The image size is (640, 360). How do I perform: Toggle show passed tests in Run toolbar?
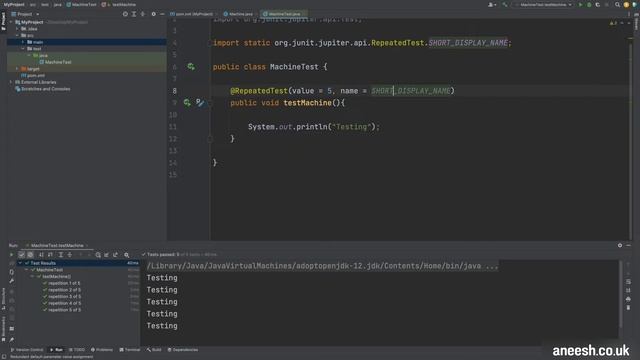22,255
